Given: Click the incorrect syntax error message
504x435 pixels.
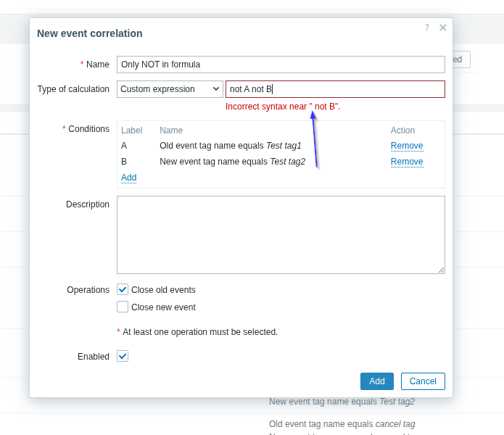Looking at the screenshot, I should point(283,107).
